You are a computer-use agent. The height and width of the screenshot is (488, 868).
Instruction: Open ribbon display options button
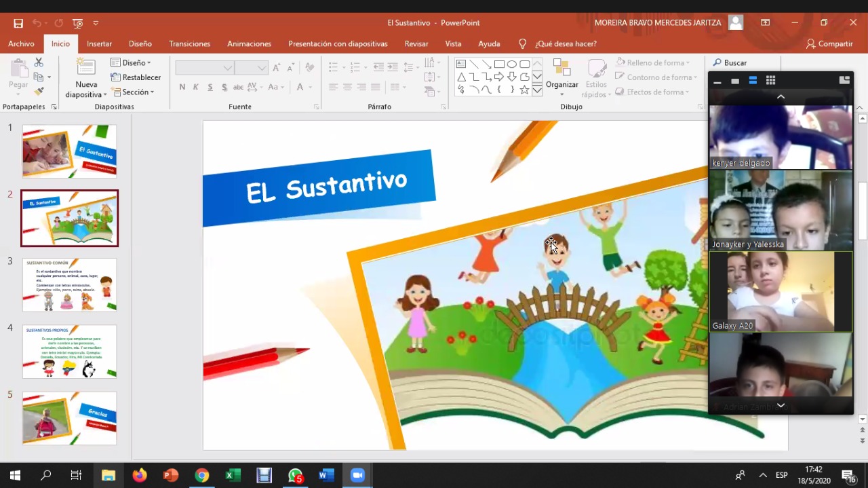765,22
